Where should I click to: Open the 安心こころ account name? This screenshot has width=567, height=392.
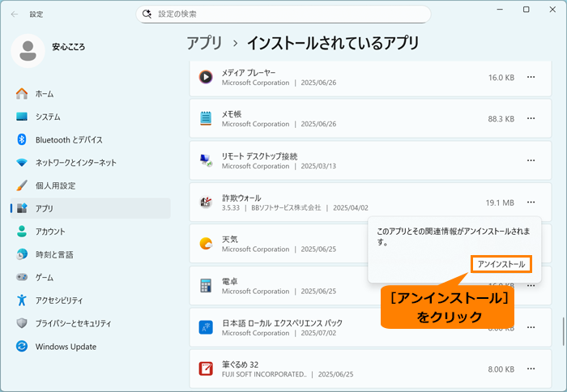point(69,47)
